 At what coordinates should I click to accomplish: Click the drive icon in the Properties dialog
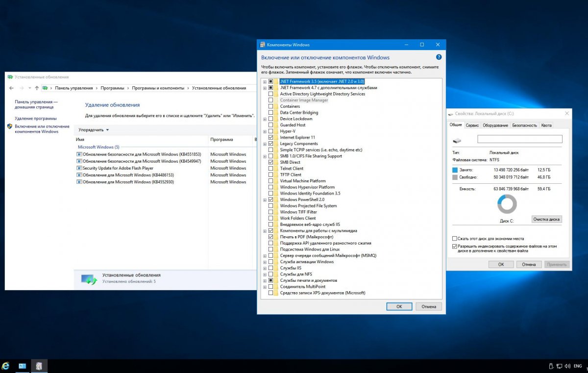click(x=457, y=140)
